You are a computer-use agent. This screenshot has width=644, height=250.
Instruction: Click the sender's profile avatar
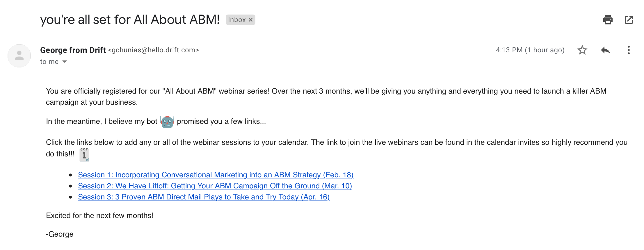point(19,56)
